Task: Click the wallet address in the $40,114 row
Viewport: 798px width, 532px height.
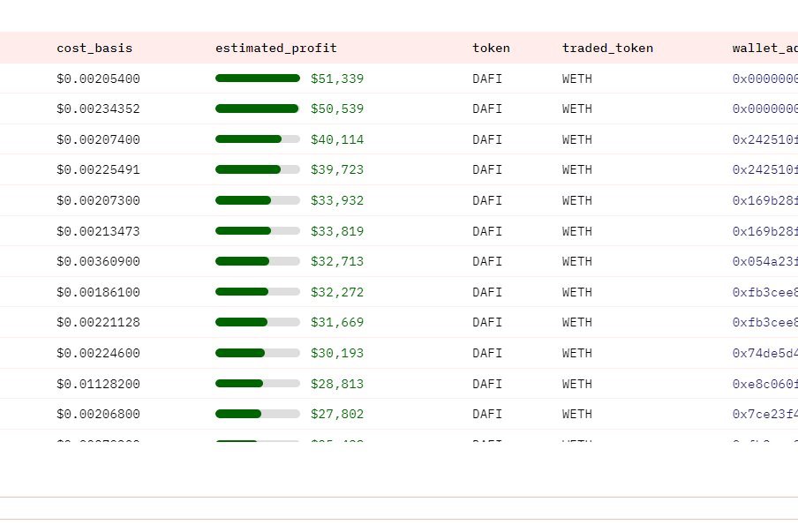Action: coord(764,140)
